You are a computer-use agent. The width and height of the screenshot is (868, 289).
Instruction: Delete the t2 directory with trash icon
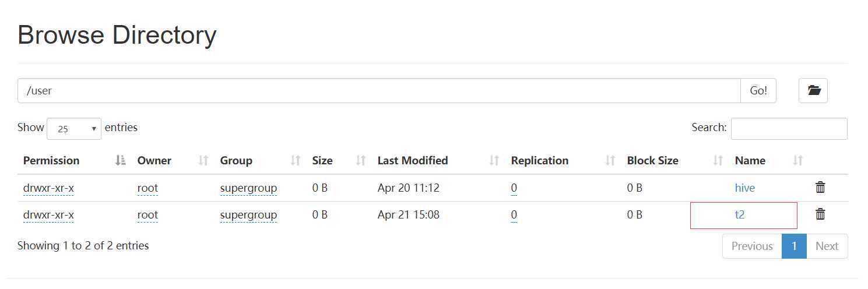point(820,214)
